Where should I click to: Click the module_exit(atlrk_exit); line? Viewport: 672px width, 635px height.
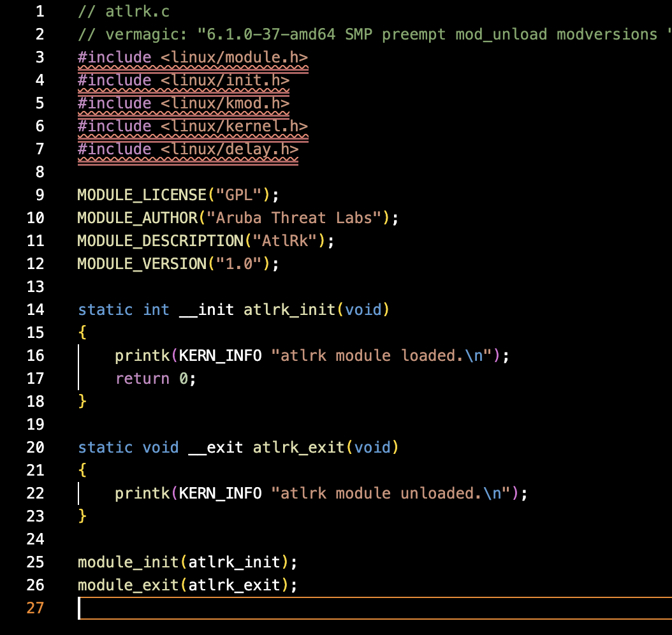pyautogui.click(x=187, y=585)
